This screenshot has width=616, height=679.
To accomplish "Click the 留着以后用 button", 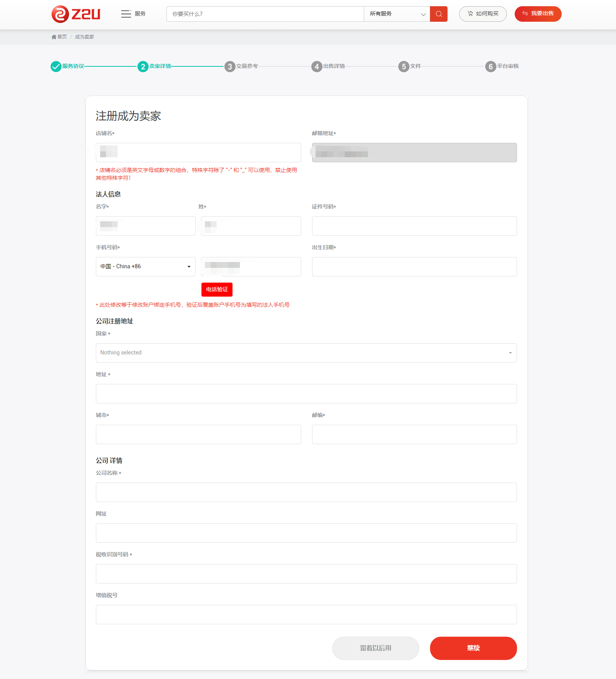I will pyautogui.click(x=375, y=648).
